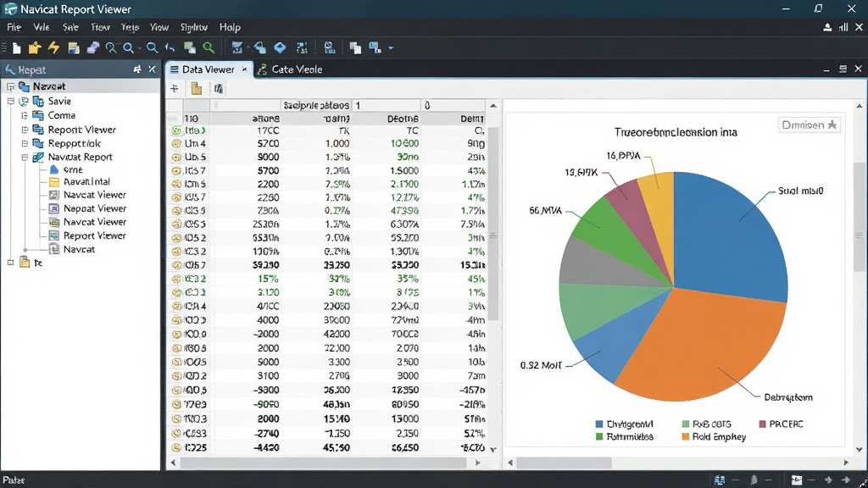Click the new blank document toolbar icon
The image size is (868, 488).
pyautogui.click(x=17, y=48)
